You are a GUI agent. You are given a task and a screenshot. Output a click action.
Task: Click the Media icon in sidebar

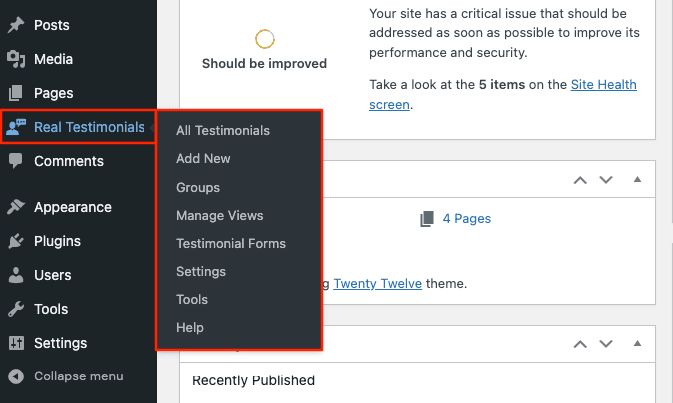(x=16, y=59)
